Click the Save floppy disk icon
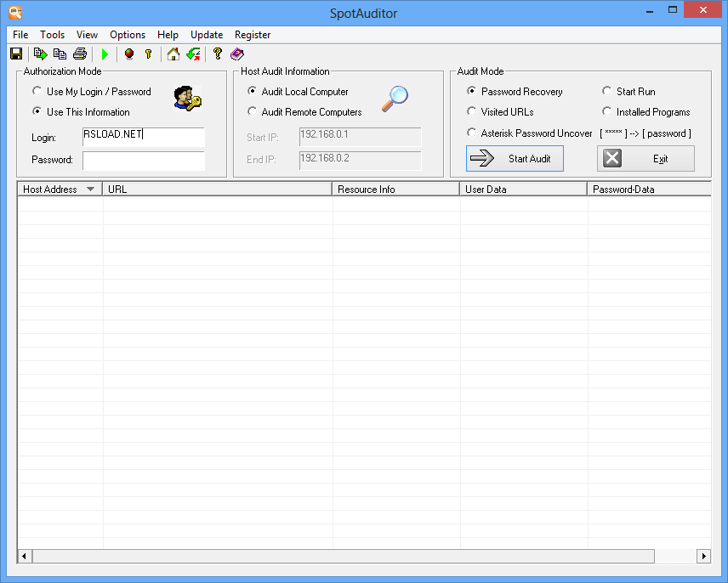 16,54
